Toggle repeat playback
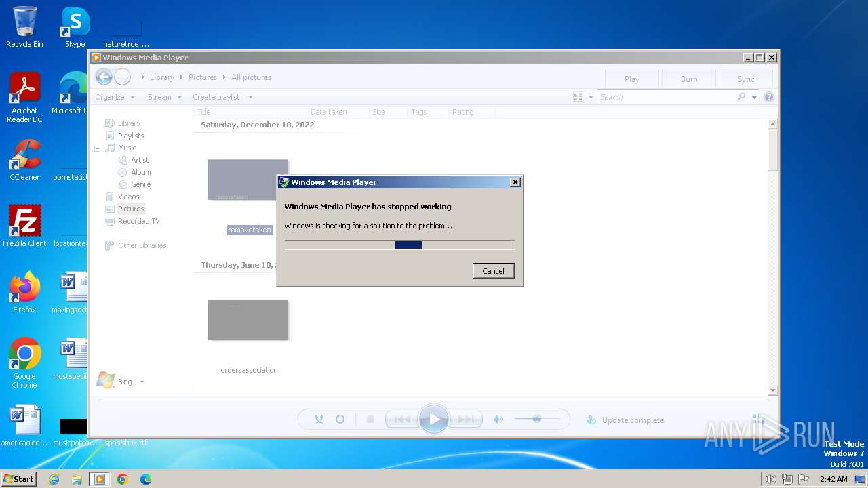Screen dimensions: 868x488 340,420
